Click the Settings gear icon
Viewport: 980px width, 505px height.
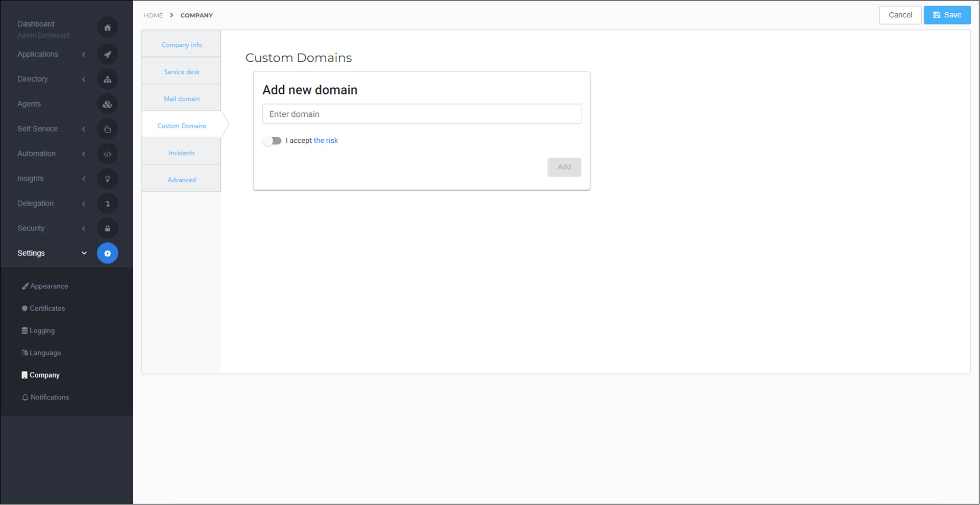(x=107, y=253)
